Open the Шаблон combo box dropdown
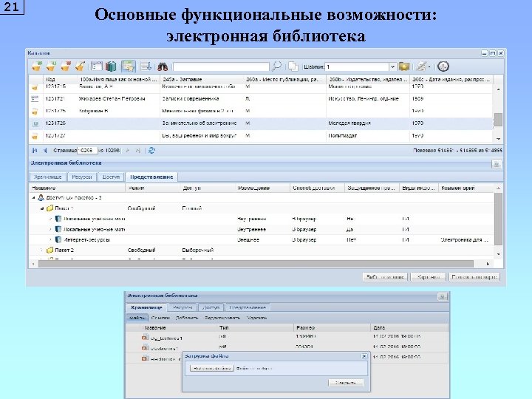 [392, 66]
